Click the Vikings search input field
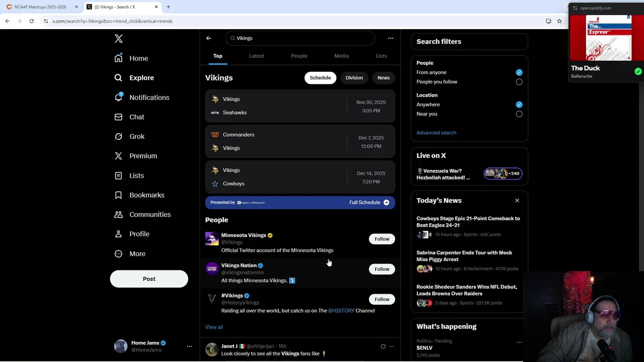The height and width of the screenshot is (362, 644). click(x=300, y=38)
